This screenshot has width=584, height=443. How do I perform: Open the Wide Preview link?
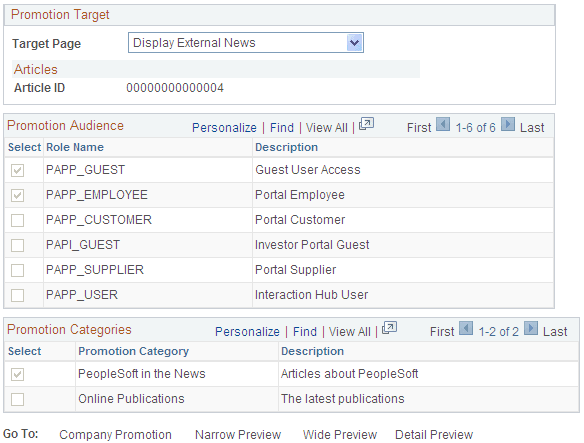tap(340, 434)
